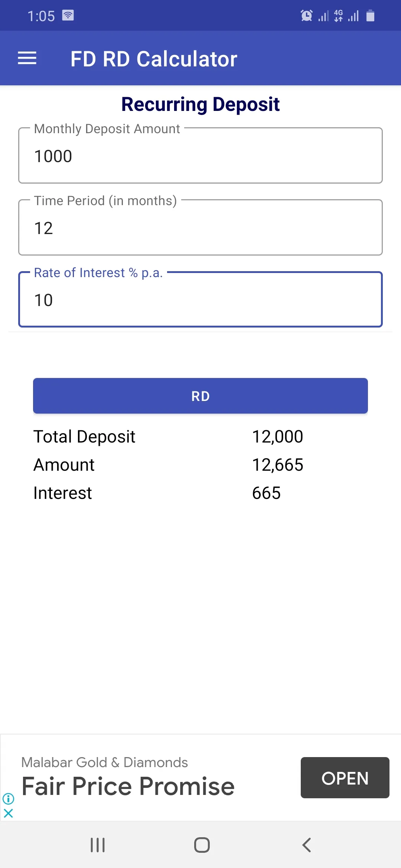Tap the Android home button
The width and height of the screenshot is (401, 868).
coord(202,845)
